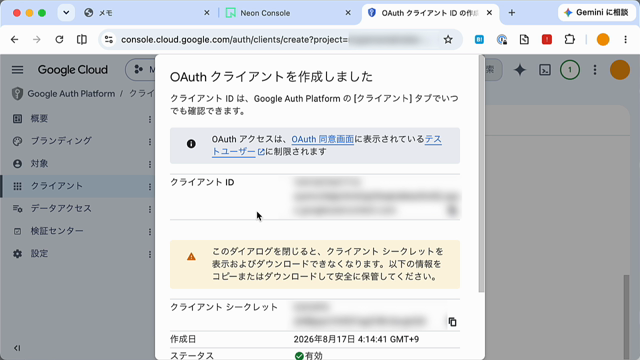
Task: Click the dialog title OAuth クライアントを作成しました
Action: (x=271, y=77)
